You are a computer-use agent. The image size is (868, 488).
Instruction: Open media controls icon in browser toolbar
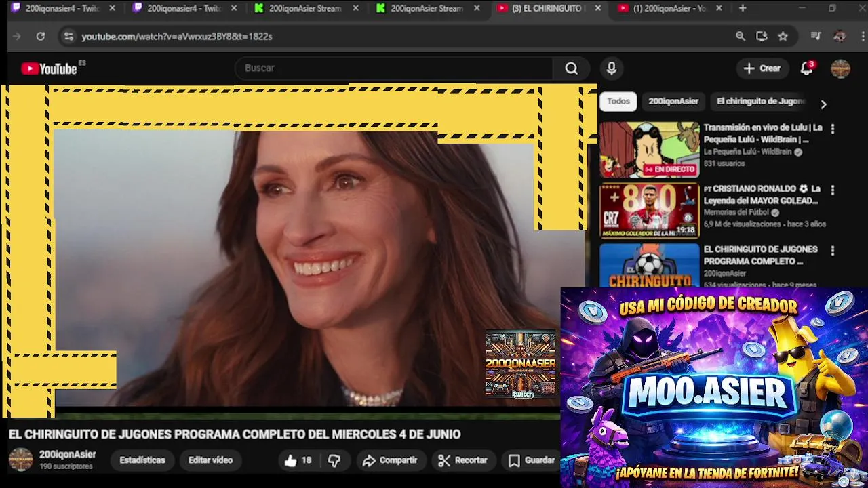816,37
